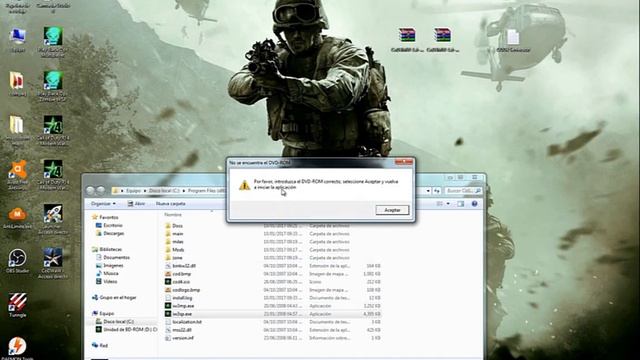This screenshot has height=360, width=640.
Task: Open the address bar history dropdown
Action: 428,191
